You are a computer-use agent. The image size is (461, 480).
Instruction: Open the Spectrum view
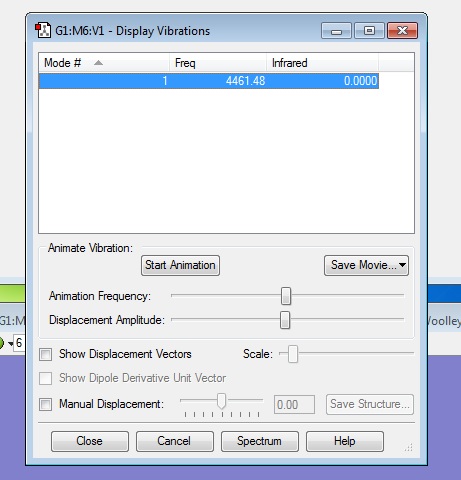click(x=259, y=441)
